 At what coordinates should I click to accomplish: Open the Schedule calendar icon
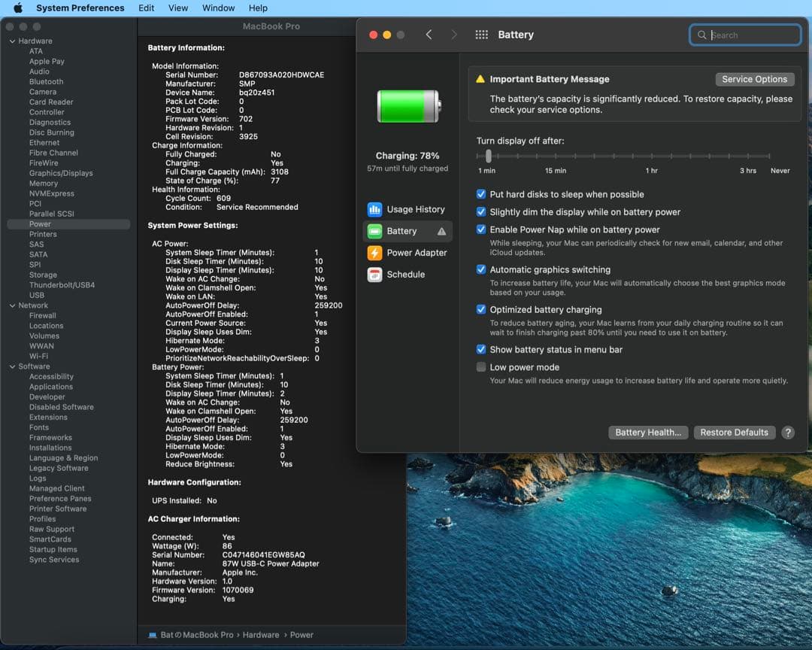pyautogui.click(x=374, y=275)
